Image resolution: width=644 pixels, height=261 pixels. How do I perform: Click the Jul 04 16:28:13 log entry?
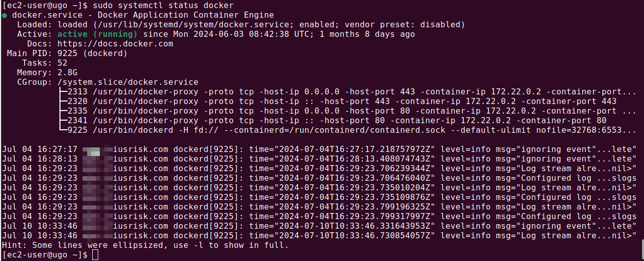pyautogui.click(x=319, y=159)
